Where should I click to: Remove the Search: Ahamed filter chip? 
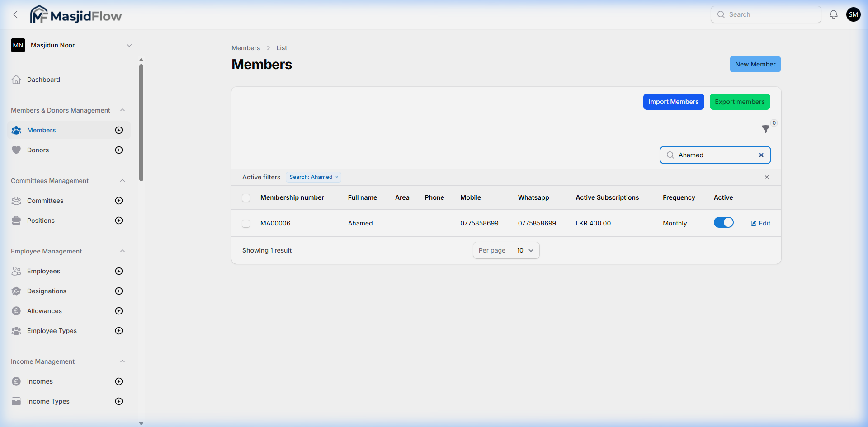(336, 177)
